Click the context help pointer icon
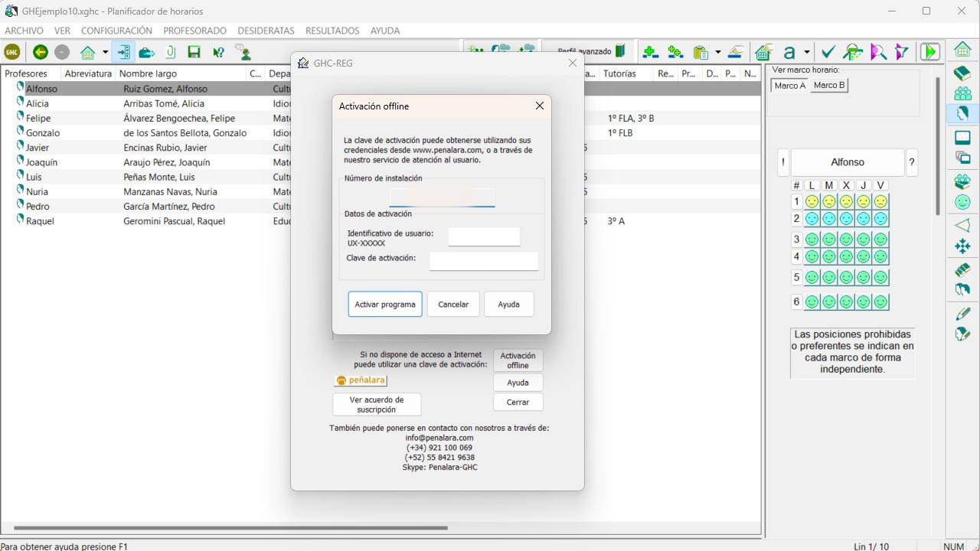 [x=218, y=52]
